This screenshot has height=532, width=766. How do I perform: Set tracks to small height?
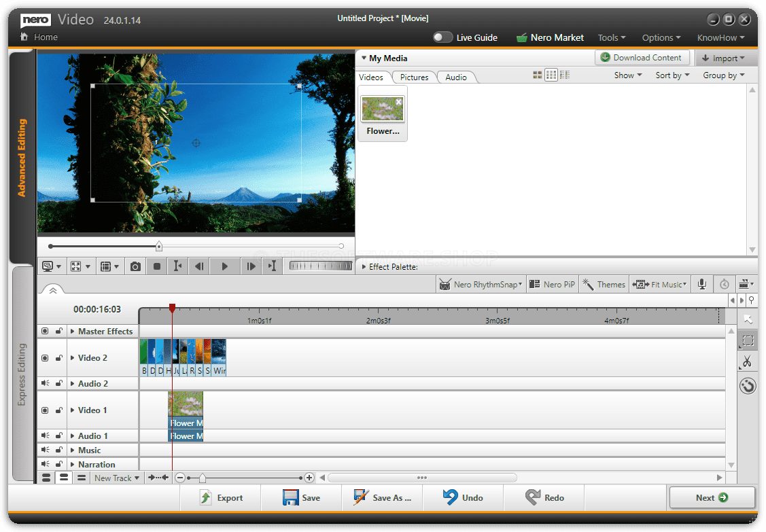(x=82, y=478)
